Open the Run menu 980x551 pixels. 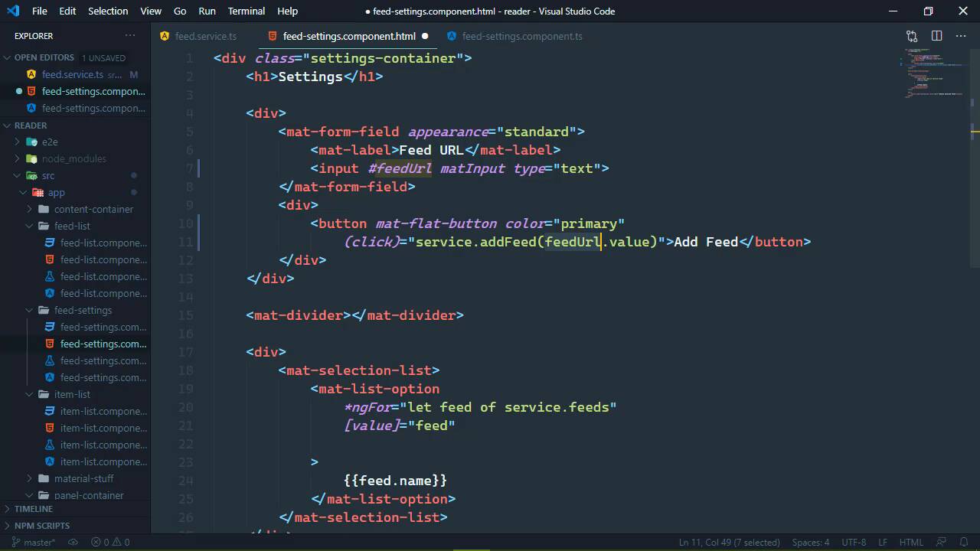pos(207,11)
